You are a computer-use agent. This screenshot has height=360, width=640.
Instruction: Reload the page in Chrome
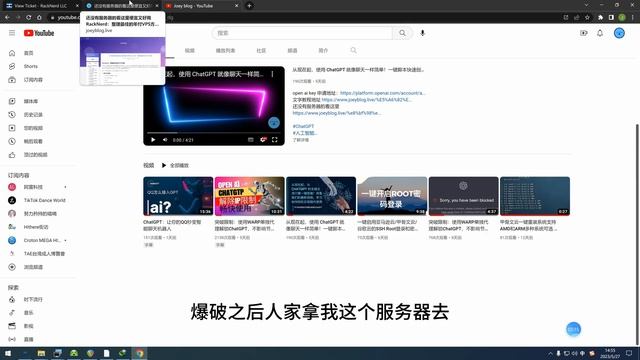coord(29,17)
